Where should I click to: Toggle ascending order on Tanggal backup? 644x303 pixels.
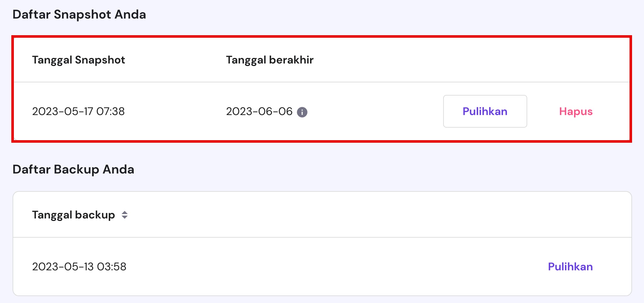125,212
